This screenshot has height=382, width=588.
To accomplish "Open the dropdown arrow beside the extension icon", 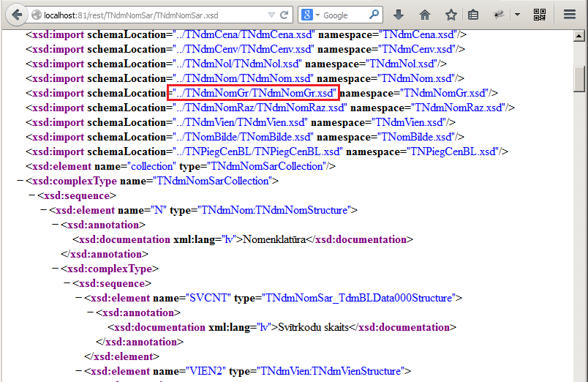I will coord(518,15).
